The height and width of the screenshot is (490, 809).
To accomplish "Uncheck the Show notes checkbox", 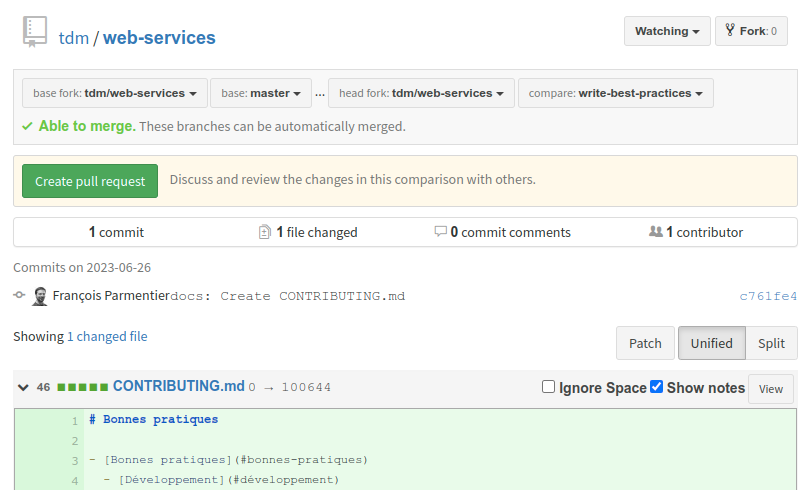I will [x=656, y=387].
